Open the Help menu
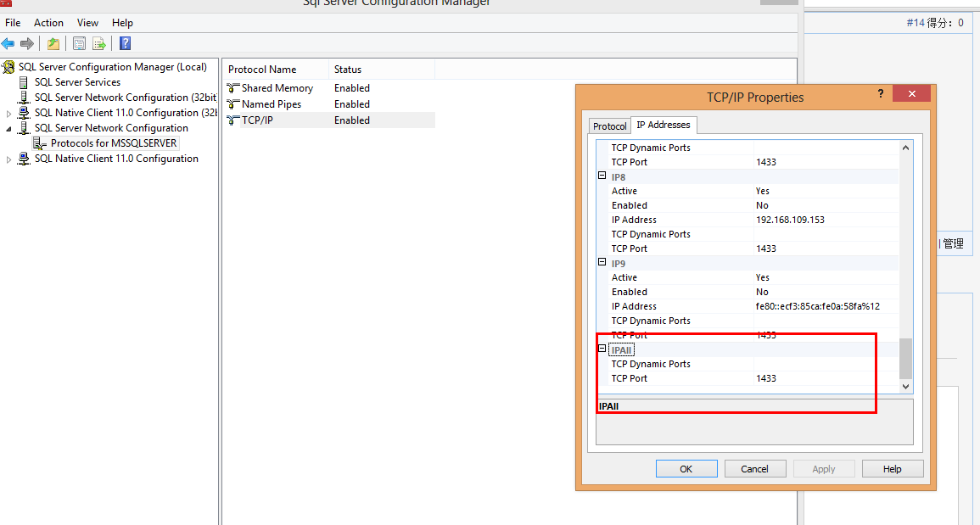The height and width of the screenshot is (525, 980). pos(122,23)
